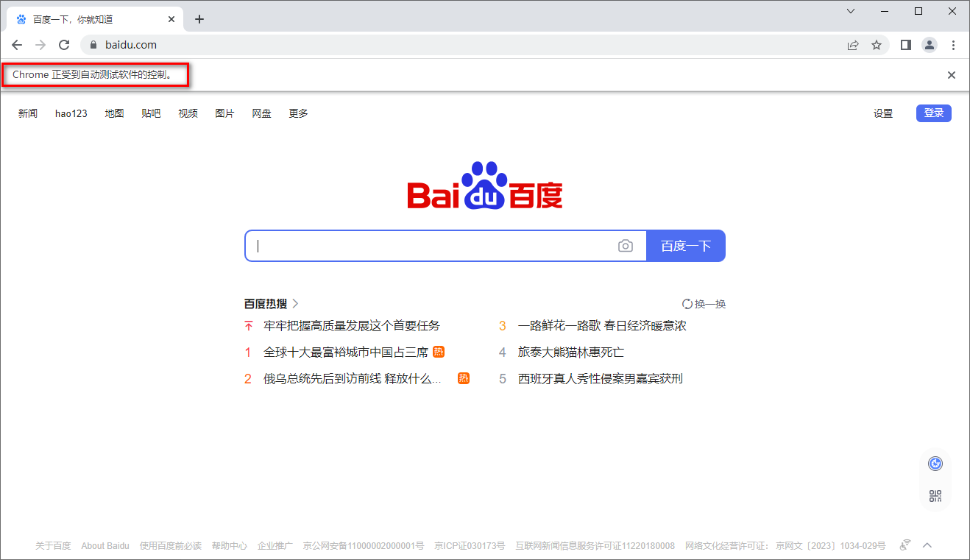This screenshot has width=970, height=560.
Task: Open the 京ICP证030173号 link
Action: pos(470,546)
